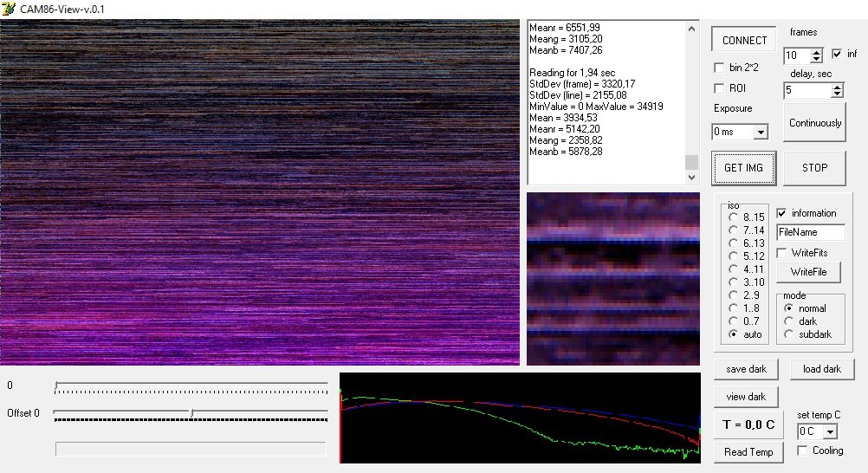Screen dimensions: 868x473
Task: Click the log panel scroll up arrow
Action: 691,29
